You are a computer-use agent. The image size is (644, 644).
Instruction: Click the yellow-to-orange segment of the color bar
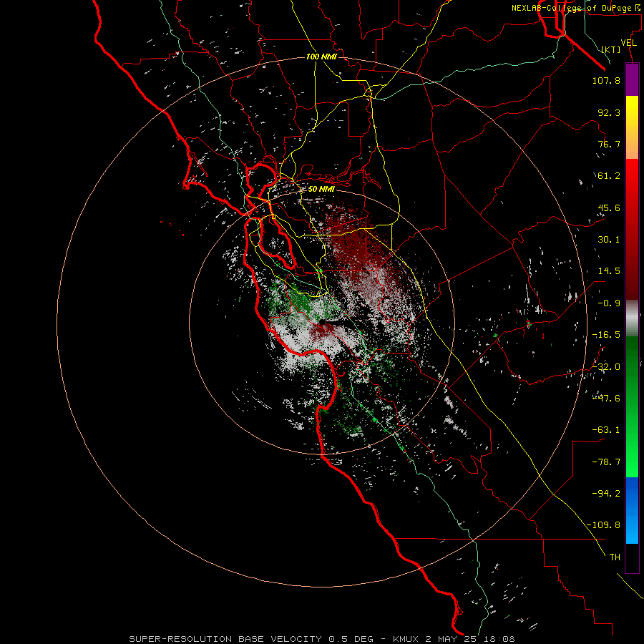click(632, 127)
